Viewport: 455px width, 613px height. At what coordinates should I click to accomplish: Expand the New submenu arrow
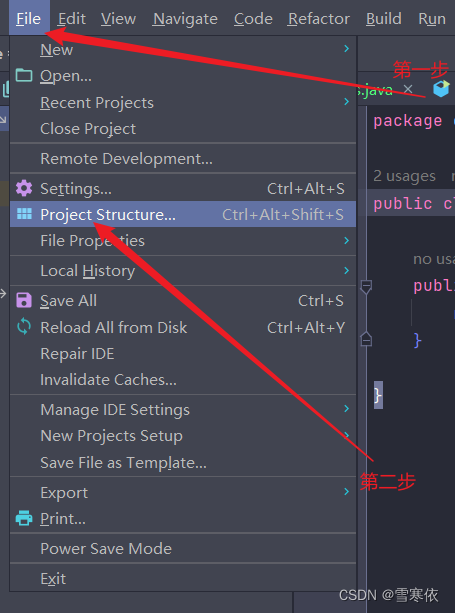(346, 48)
